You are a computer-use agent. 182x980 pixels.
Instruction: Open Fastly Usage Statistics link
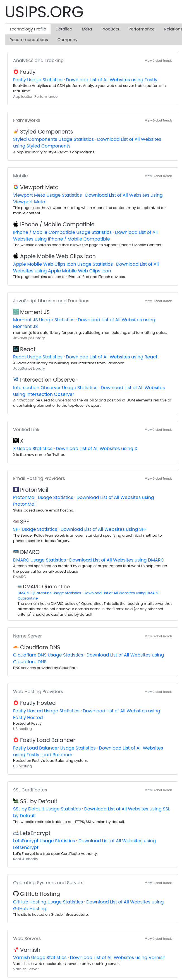click(x=38, y=80)
